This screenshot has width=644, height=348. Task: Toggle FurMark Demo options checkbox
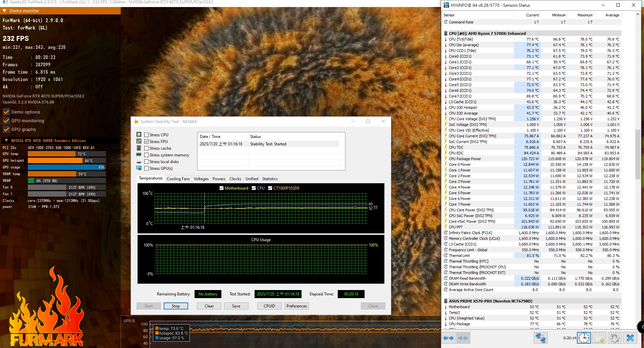[x=6, y=112]
